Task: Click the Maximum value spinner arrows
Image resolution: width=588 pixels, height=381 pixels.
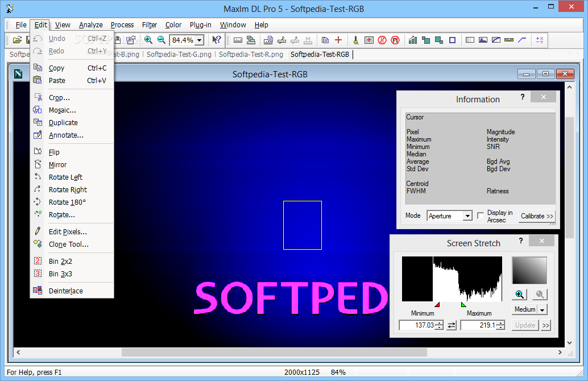Action: tap(500, 325)
